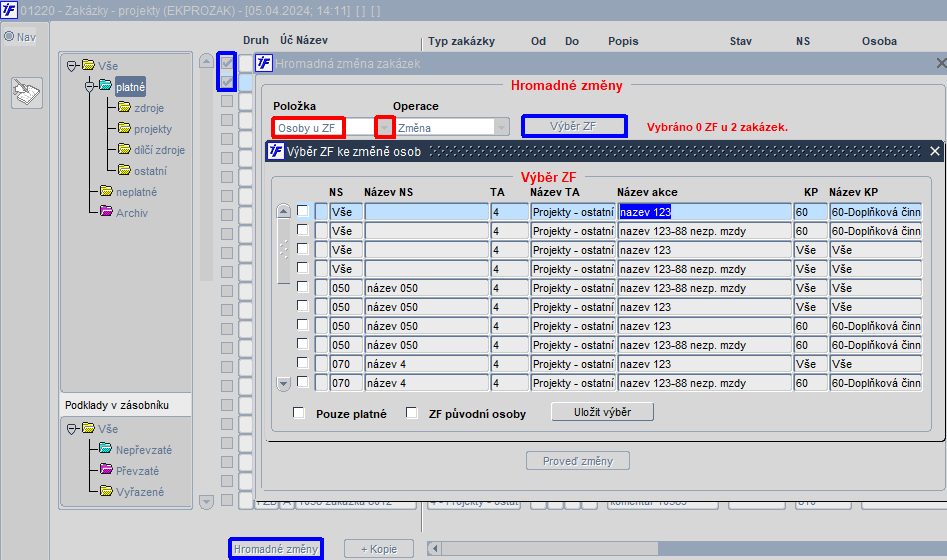Open the Nepřevzaté folder
947x560 pixels.
click(144, 450)
